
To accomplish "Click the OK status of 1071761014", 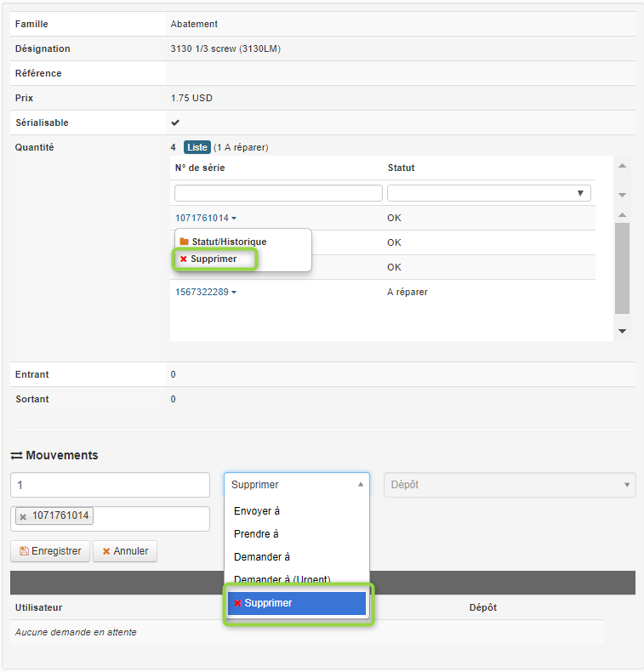I will [x=394, y=218].
